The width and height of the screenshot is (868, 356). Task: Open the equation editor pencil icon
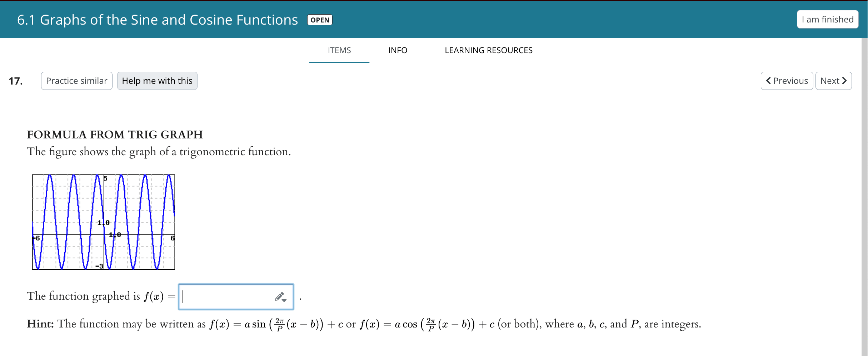pos(279,296)
